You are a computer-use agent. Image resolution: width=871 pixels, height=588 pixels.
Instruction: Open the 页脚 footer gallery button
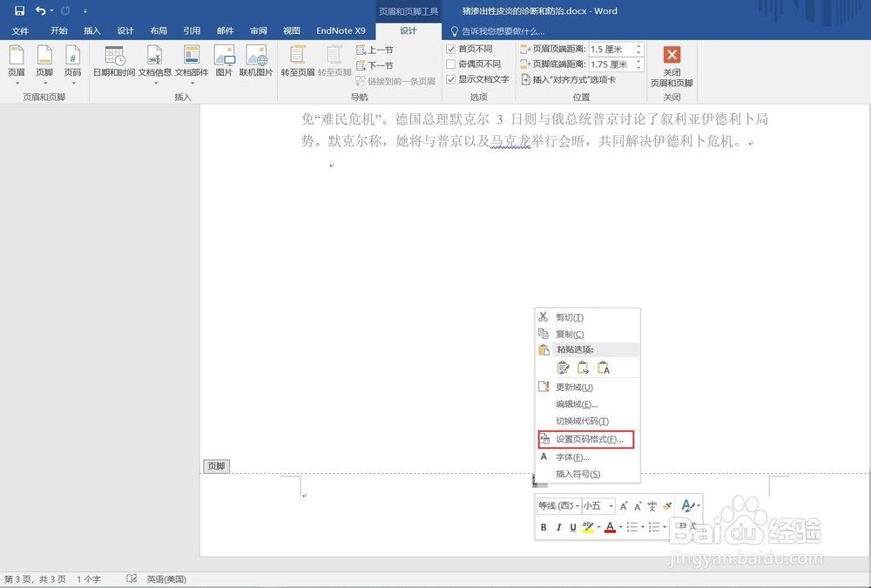(x=44, y=65)
